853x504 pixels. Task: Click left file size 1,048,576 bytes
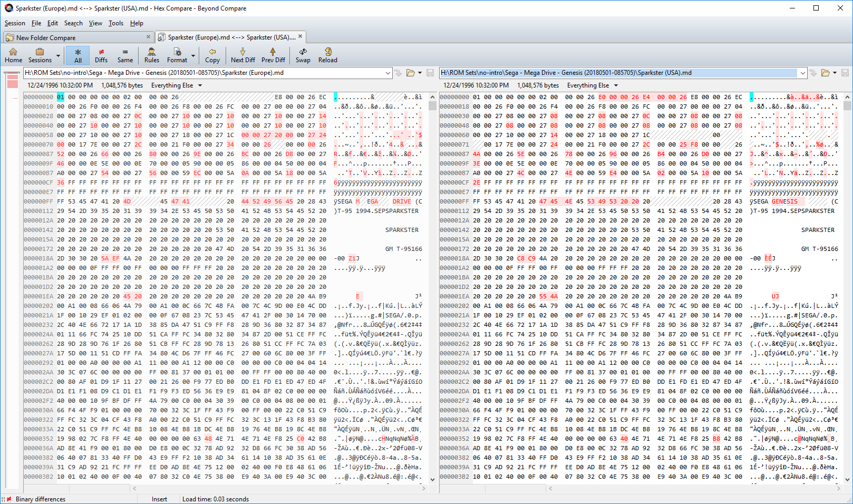(x=122, y=85)
